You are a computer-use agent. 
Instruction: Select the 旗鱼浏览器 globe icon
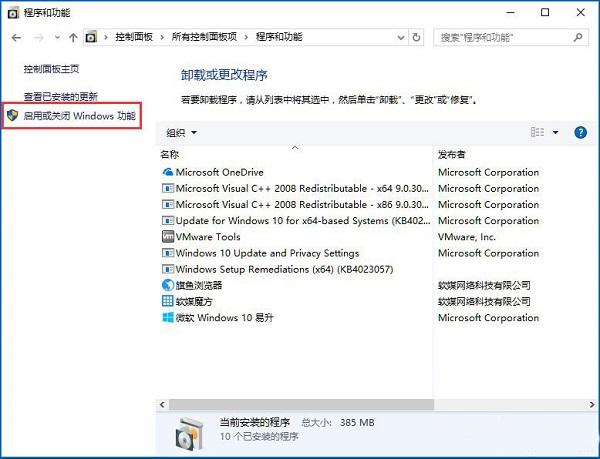pos(168,285)
